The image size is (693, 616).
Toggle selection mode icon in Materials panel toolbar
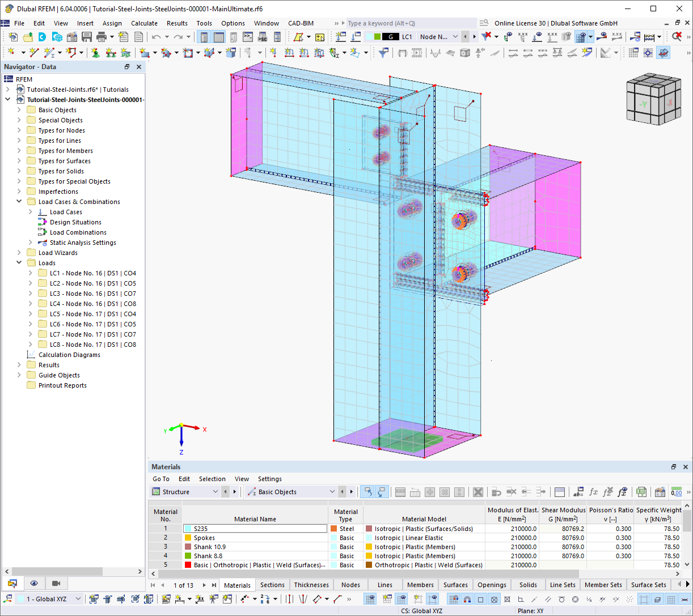pyautogui.click(x=368, y=492)
